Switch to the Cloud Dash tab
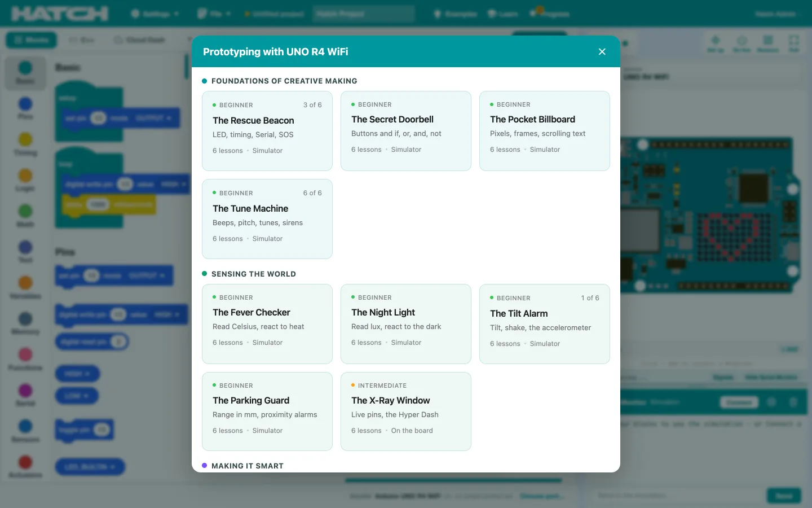The height and width of the screenshot is (508, 812). (x=139, y=40)
